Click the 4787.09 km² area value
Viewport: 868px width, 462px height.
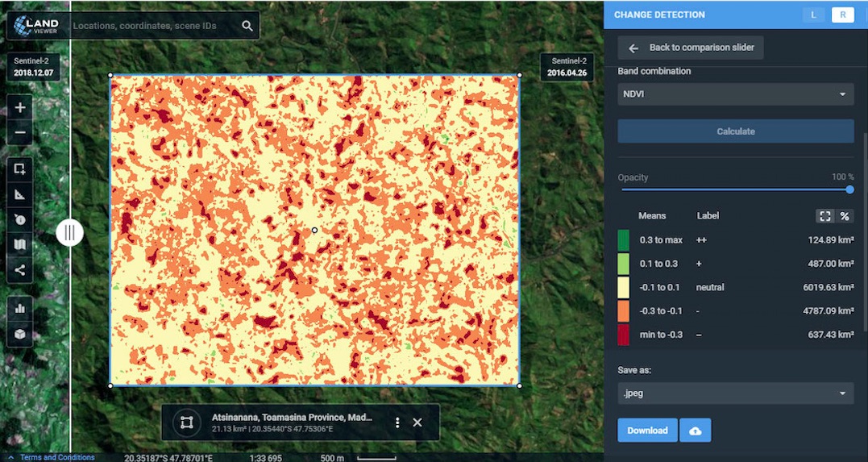click(829, 311)
